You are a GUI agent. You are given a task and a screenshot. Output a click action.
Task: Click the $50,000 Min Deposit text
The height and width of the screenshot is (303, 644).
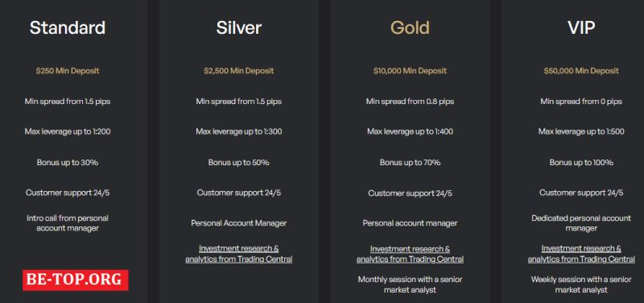coord(581,71)
